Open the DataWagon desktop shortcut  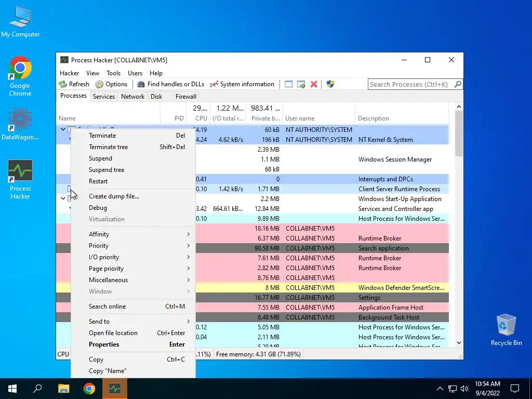coord(20,124)
